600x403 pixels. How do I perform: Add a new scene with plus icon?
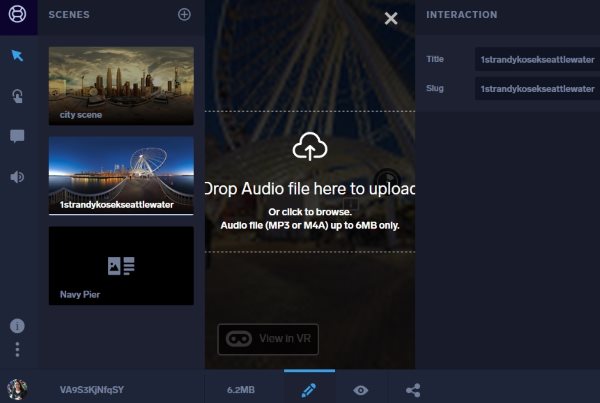tap(184, 15)
